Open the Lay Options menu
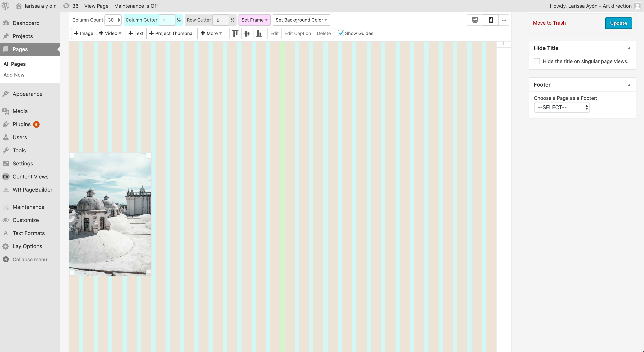Image resolution: width=644 pixels, height=352 pixels. [x=27, y=246]
